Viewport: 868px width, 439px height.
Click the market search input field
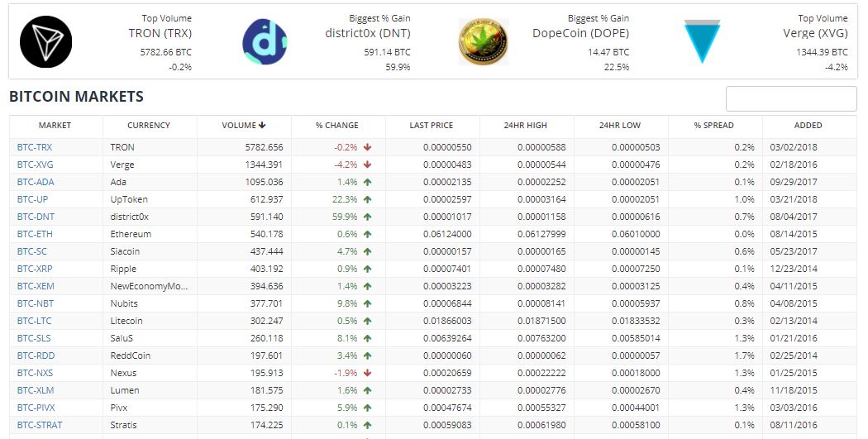[791, 99]
